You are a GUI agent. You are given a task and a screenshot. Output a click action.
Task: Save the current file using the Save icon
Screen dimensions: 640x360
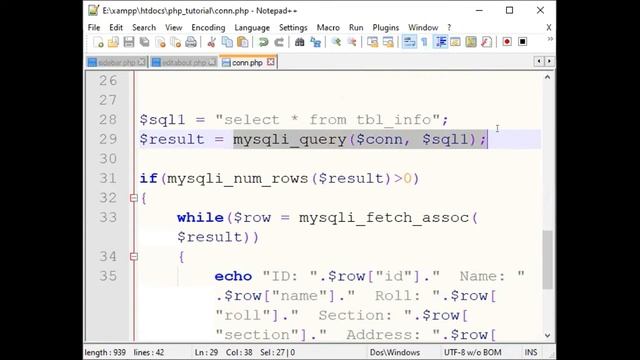pyautogui.click(x=129, y=42)
